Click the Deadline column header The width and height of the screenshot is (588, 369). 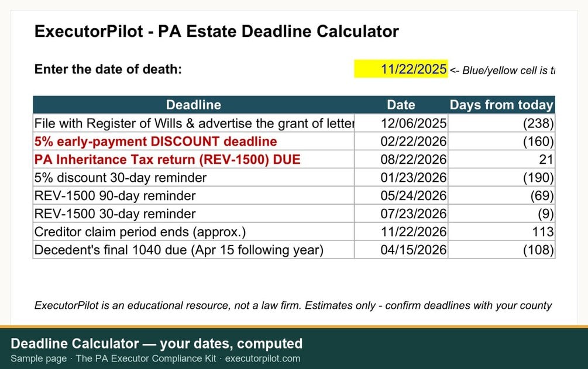pos(194,105)
